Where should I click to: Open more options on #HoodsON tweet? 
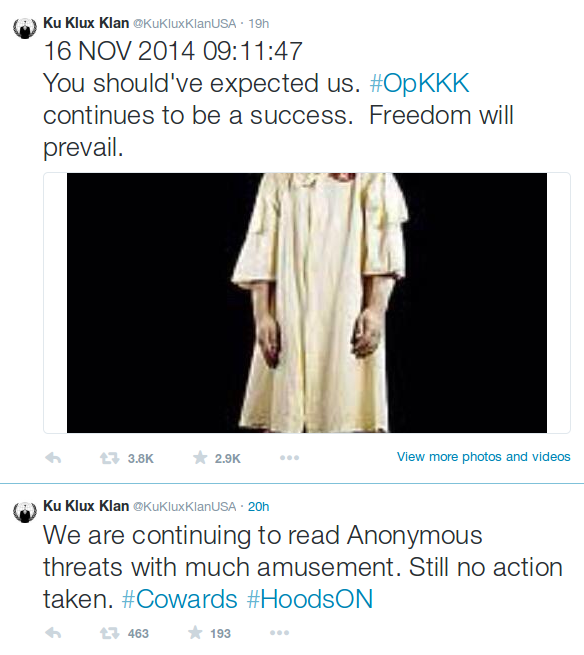pyautogui.click(x=279, y=633)
